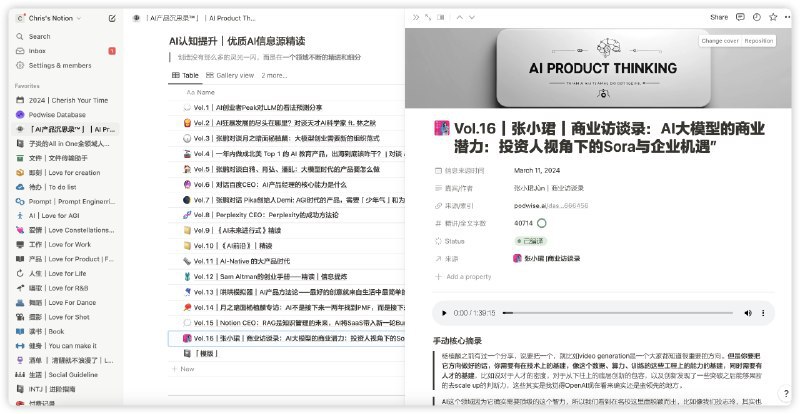Play the embedded audio recording
Image resolution: width=800 pixels, height=414 pixels.
444,313
